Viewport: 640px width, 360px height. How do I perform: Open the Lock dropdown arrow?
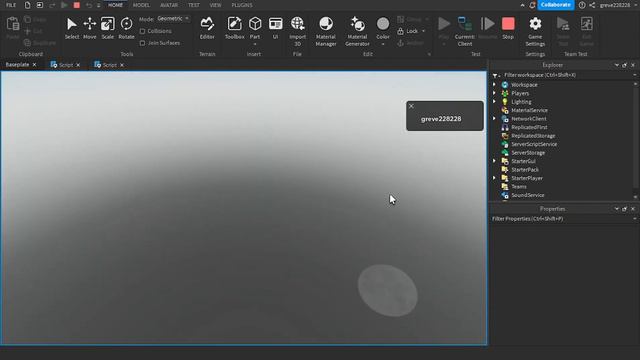(424, 31)
